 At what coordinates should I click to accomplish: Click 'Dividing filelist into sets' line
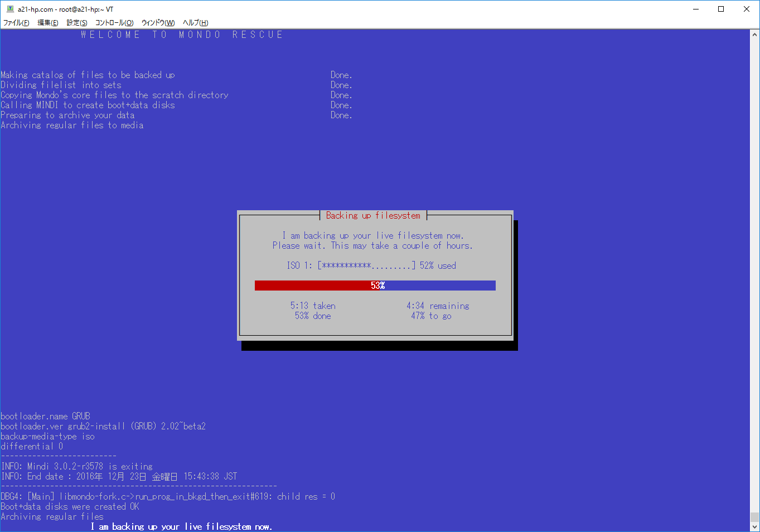tap(61, 85)
